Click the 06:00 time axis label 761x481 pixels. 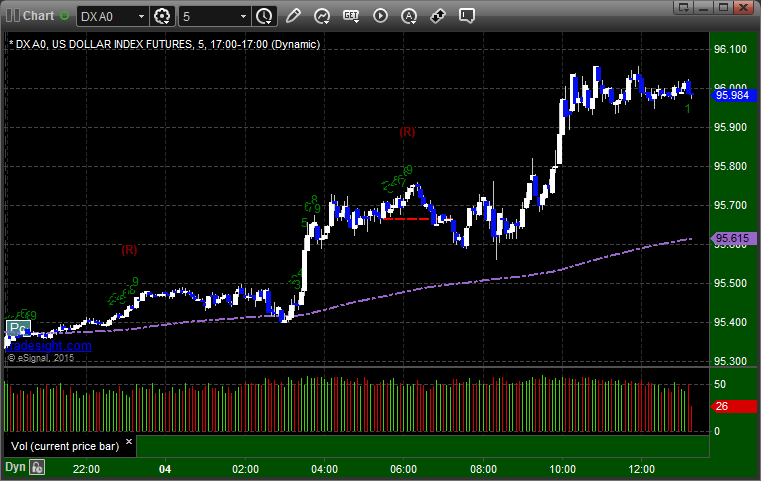[404, 469]
